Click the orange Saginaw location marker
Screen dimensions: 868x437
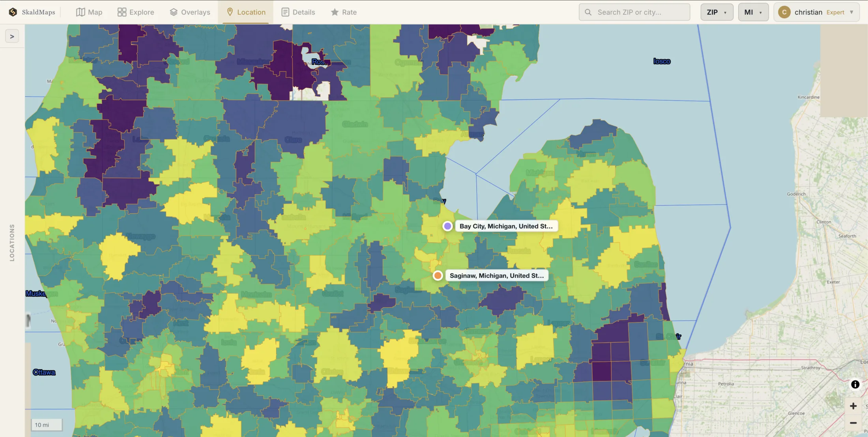pos(438,276)
